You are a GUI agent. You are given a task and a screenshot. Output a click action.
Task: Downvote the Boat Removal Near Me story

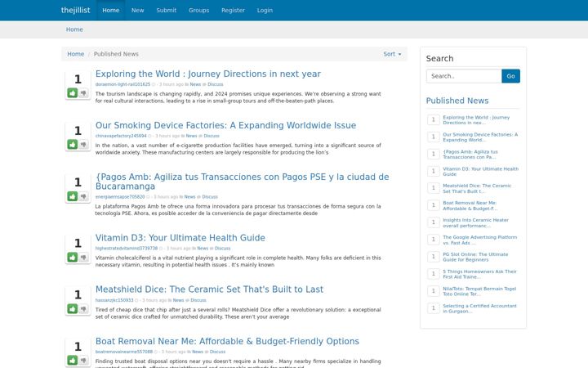coord(83,360)
